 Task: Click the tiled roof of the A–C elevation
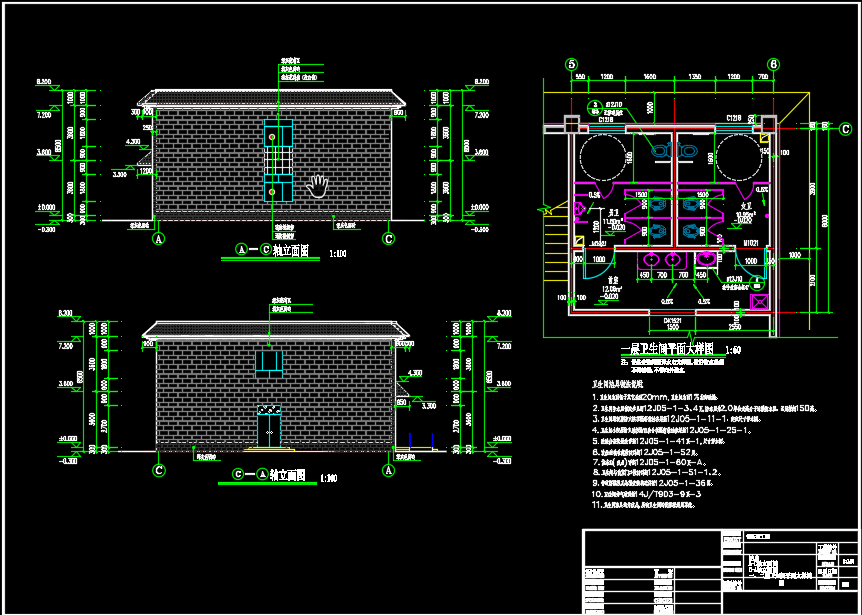(x=272, y=97)
